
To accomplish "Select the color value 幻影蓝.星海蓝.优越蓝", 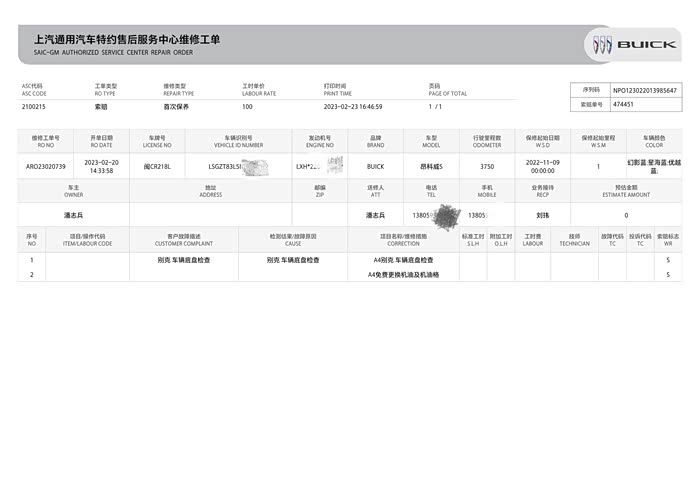I will pyautogui.click(x=654, y=166).
